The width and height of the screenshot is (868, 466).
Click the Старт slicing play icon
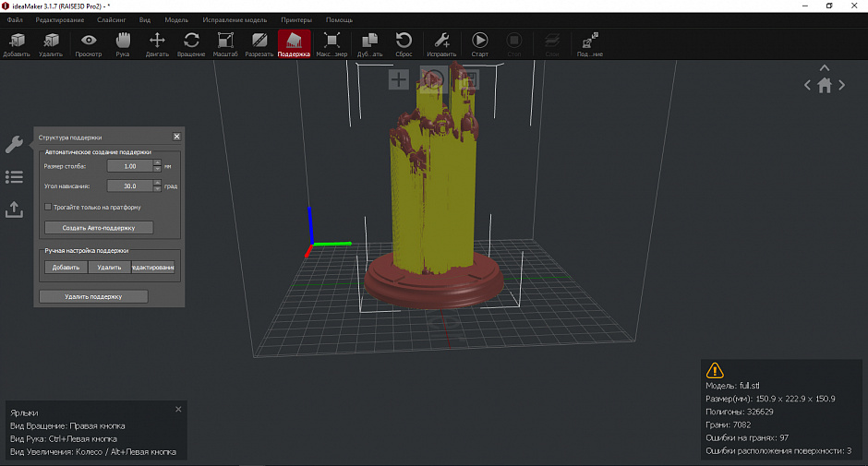coord(480,44)
